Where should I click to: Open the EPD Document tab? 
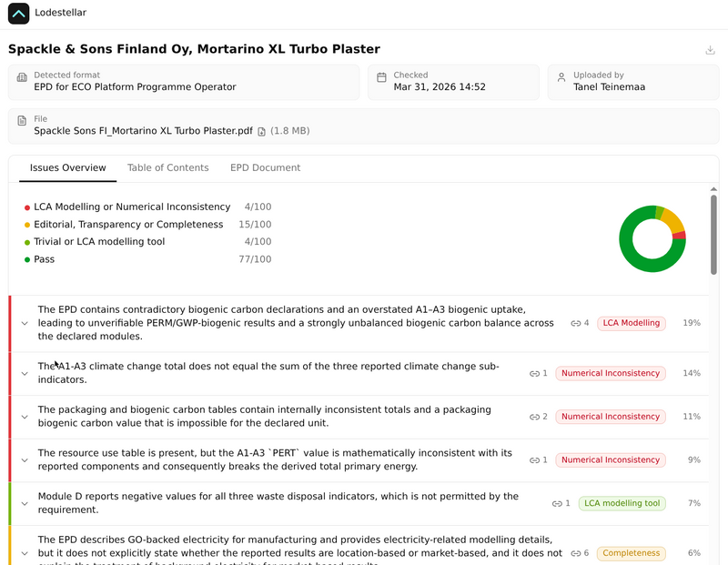(x=265, y=167)
